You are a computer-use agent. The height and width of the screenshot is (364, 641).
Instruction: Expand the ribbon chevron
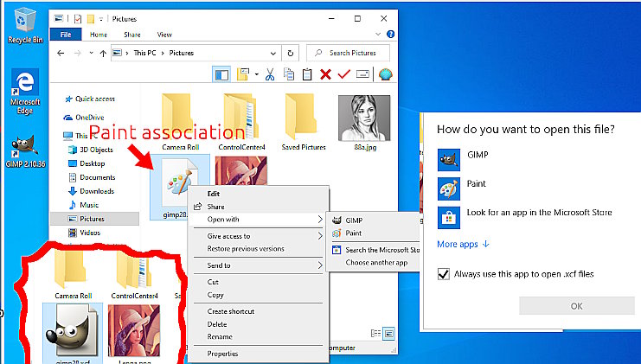coord(378,35)
